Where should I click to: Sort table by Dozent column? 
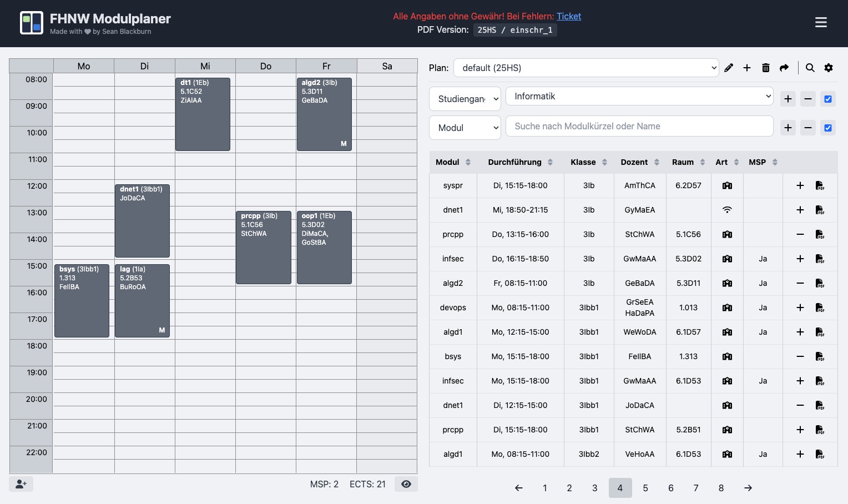[639, 162]
